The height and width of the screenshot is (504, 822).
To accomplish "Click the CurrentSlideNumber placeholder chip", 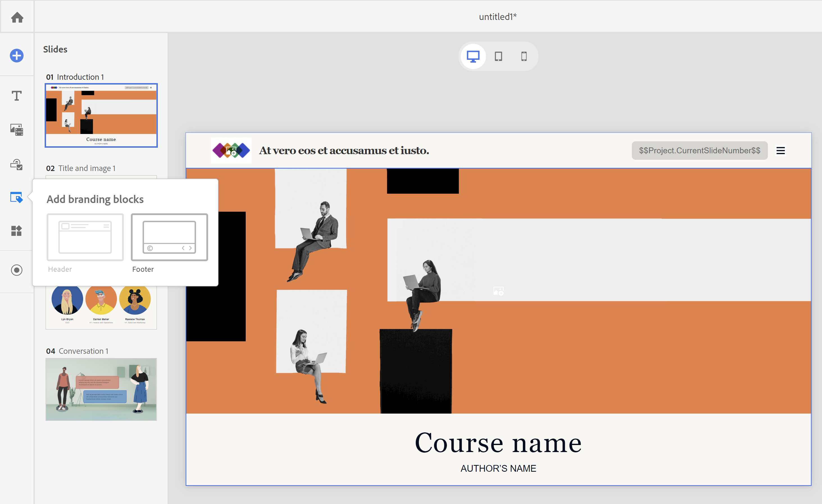I will [x=699, y=150].
